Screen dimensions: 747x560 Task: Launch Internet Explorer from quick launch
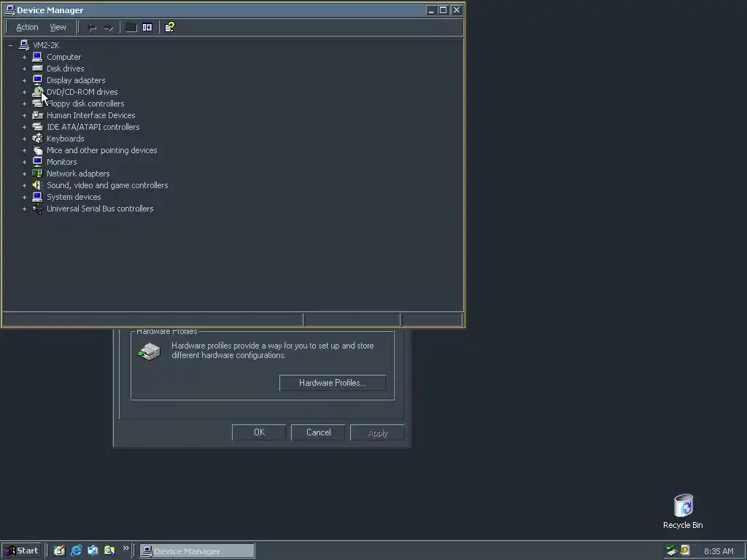click(x=76, y=551)
